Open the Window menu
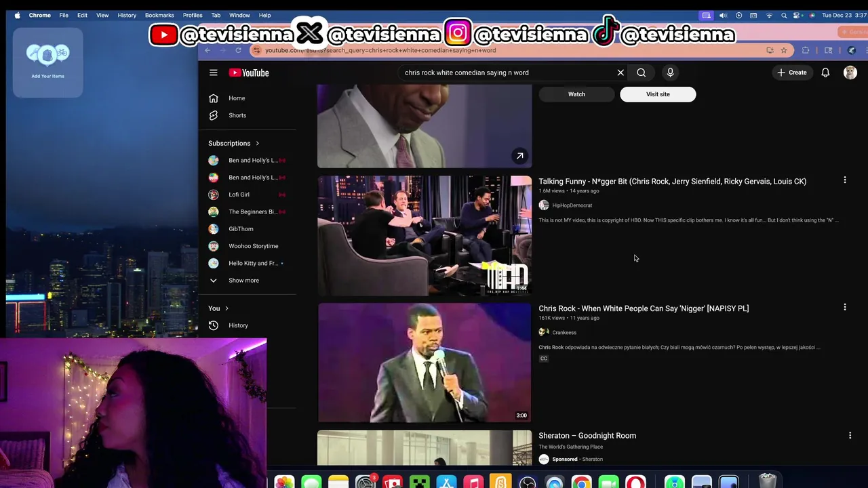 (239, 15)
